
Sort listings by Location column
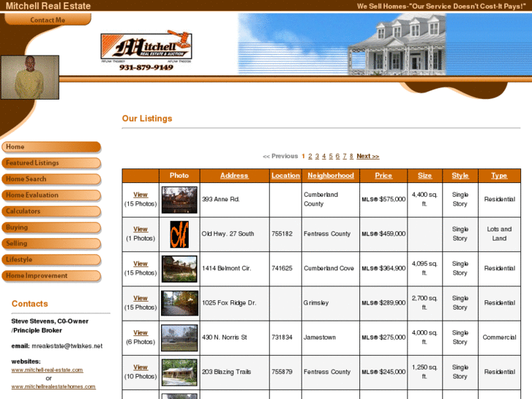coord(285,176)
